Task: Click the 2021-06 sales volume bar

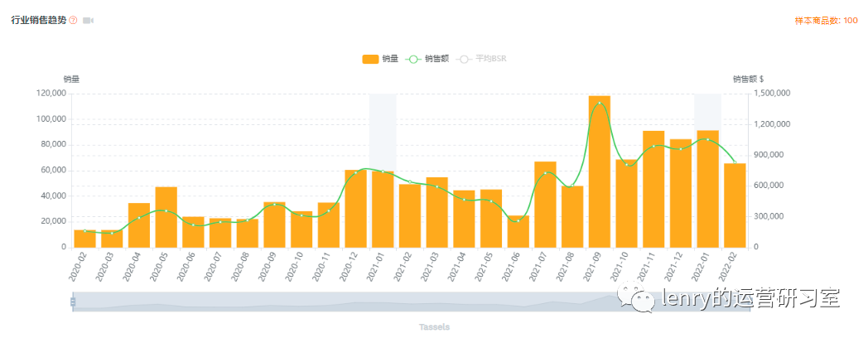Action: point(518,231)
